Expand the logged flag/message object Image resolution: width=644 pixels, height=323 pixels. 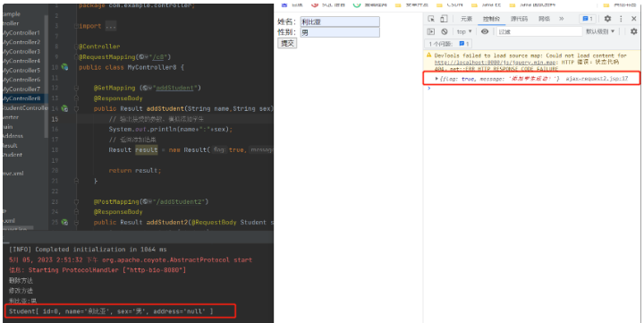(x=436, y=79)
